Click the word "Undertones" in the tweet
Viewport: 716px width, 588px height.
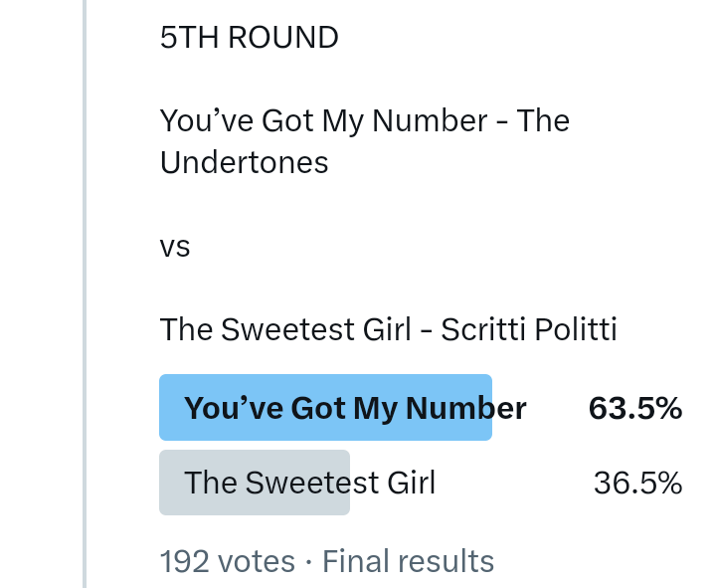[x=244, y=162]
